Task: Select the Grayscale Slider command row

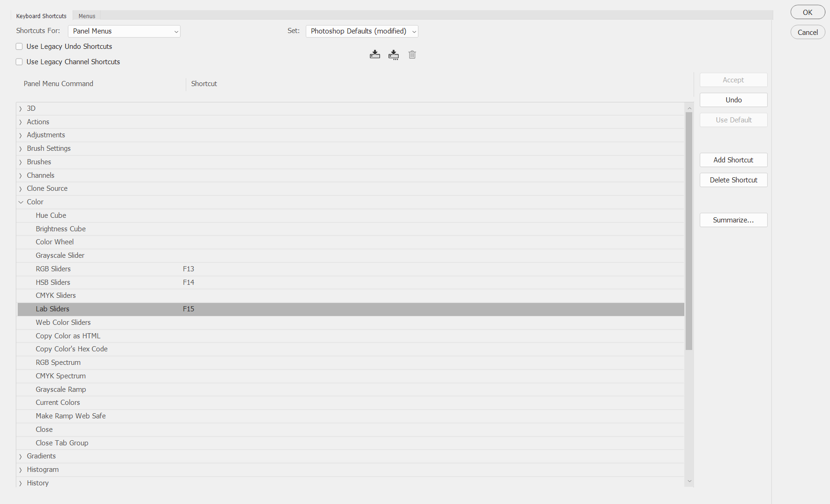Action: click(x=351, y=255)
